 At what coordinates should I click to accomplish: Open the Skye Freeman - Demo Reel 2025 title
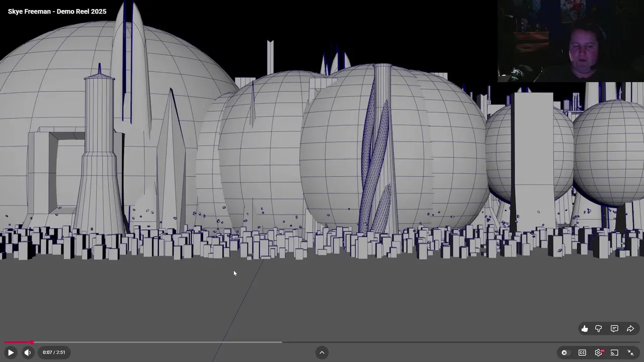pos(57,12)
